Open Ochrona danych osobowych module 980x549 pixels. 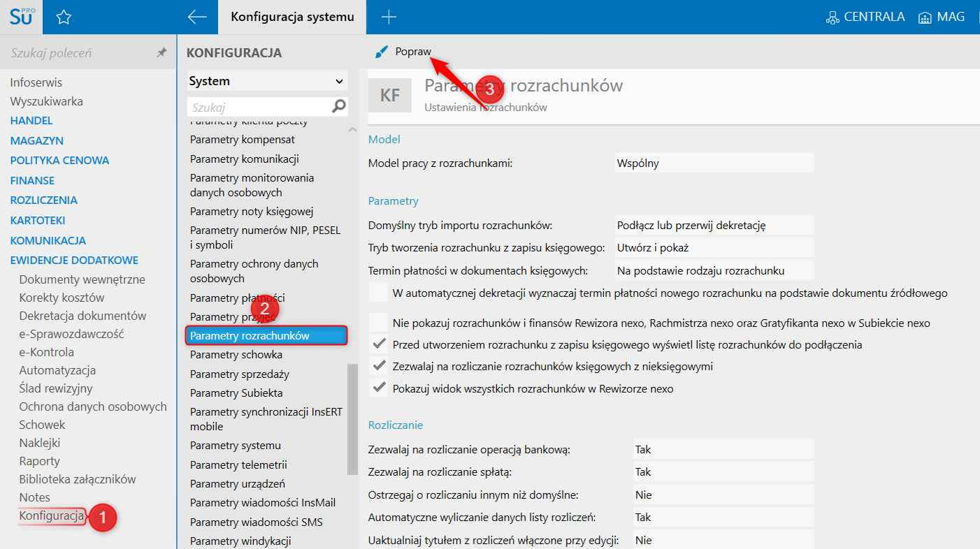pos(93,407)
